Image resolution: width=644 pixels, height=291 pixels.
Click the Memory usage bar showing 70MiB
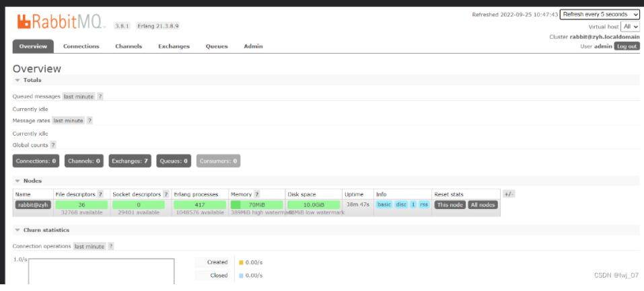click(x=256, y=204)
